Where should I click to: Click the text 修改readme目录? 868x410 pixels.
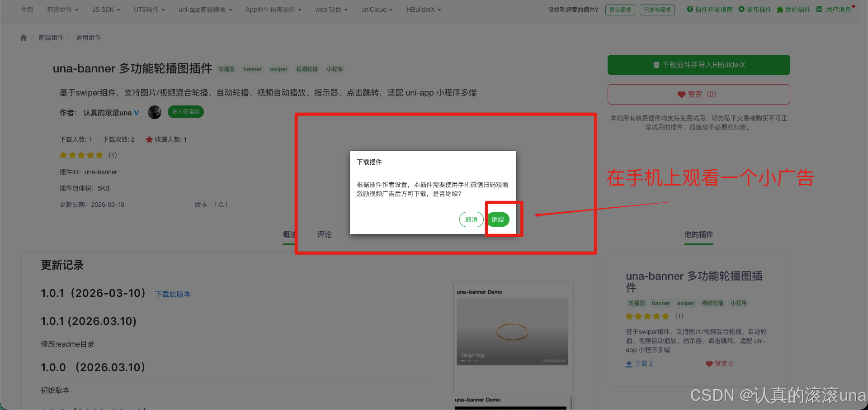click(x=67, y=344)
